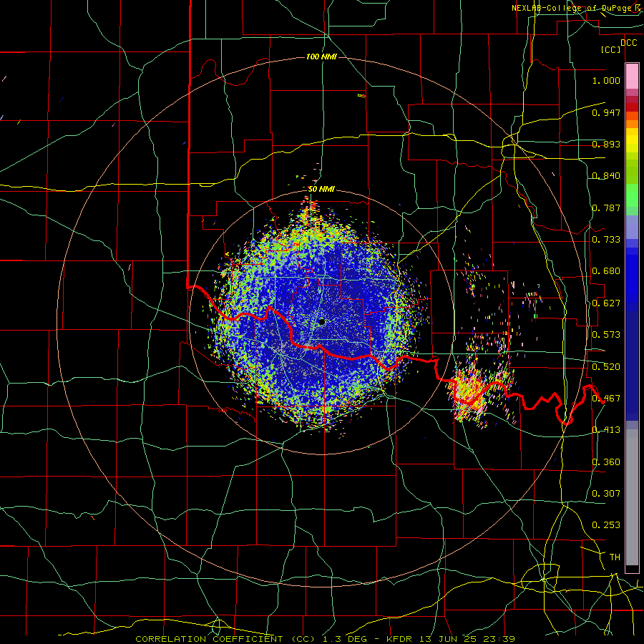Click the 0.520 value on the color scale
This screenshot has height=644, width=644.
[x=606, y=367]
